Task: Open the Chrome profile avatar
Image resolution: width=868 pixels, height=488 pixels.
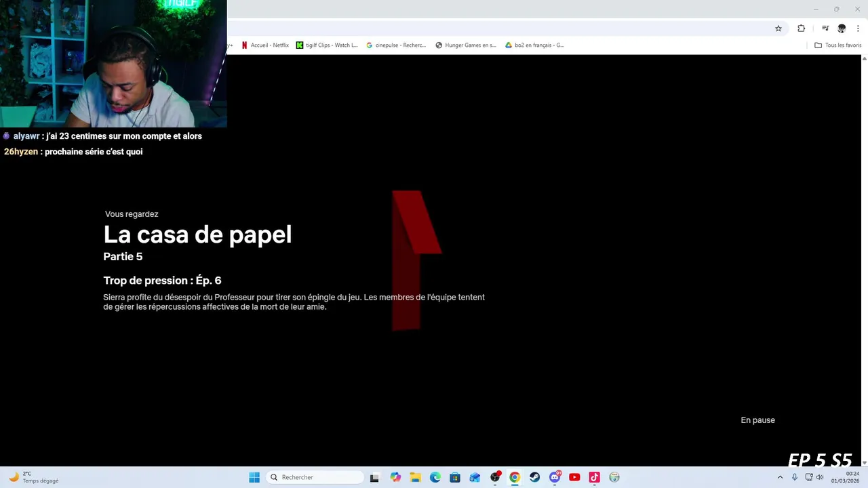Action: click(x=842, y=28)
